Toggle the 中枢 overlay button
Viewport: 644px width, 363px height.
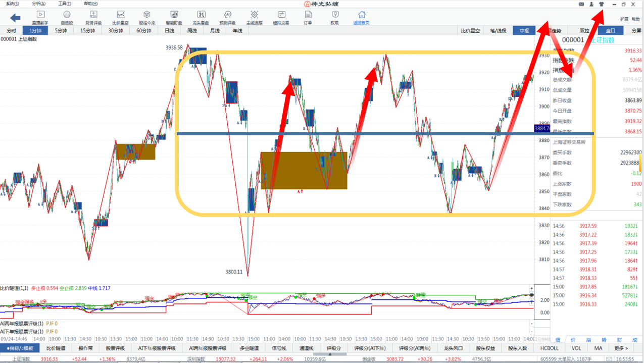click(524, 31)
